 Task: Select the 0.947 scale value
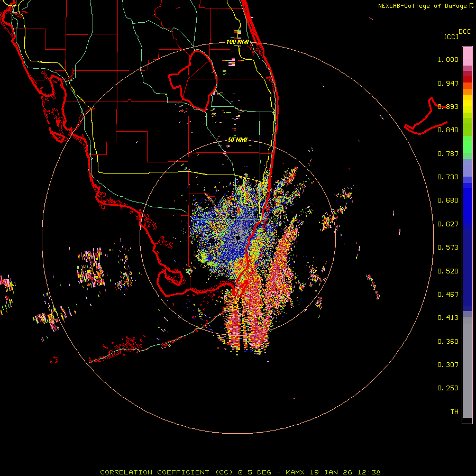click(448, 83)
